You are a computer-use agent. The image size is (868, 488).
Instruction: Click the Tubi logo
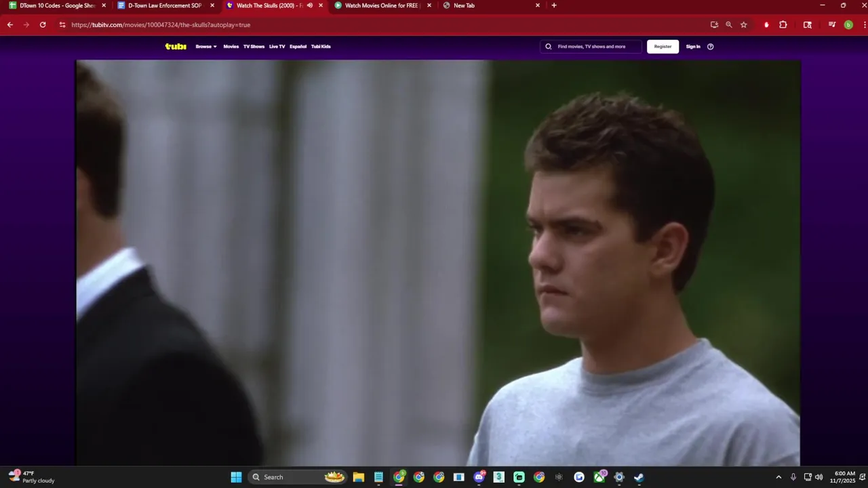[176, 47]
